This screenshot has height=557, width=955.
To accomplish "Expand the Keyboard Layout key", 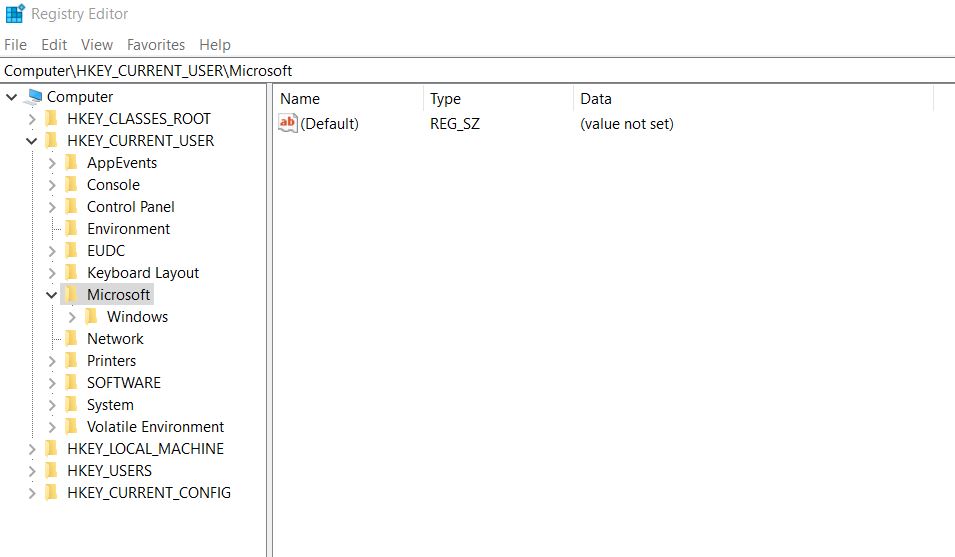I will point(52,273).
